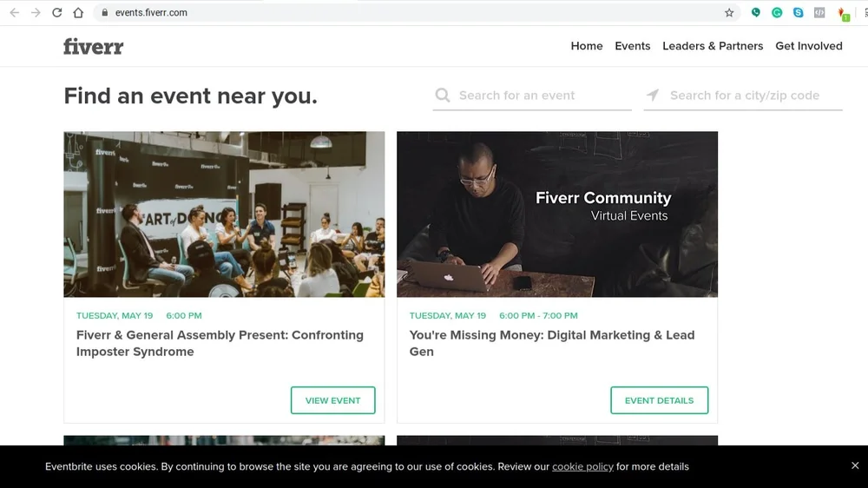Click the padlock site security icon
This screenshot has height=488, width=868.
tap(105, 13)
